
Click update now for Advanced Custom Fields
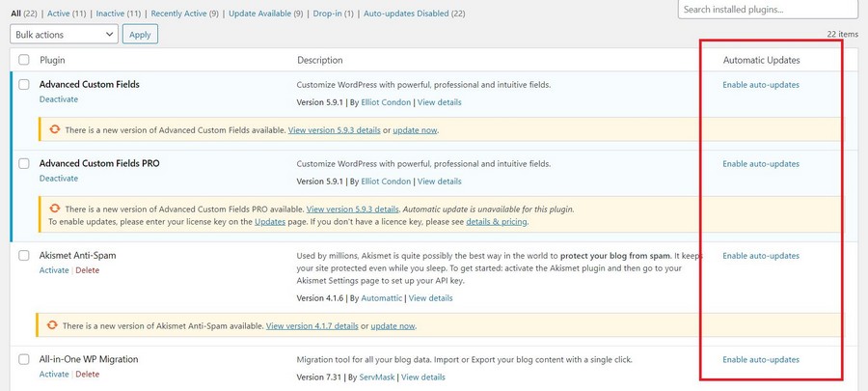tap(415, 130)
